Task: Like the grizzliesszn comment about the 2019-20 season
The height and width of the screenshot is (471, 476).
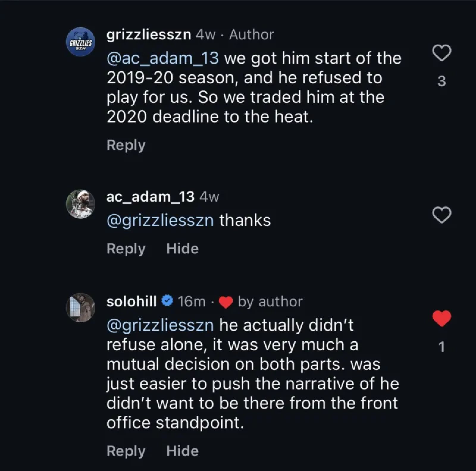Action: pyautogui.click(x=441, y=53)
